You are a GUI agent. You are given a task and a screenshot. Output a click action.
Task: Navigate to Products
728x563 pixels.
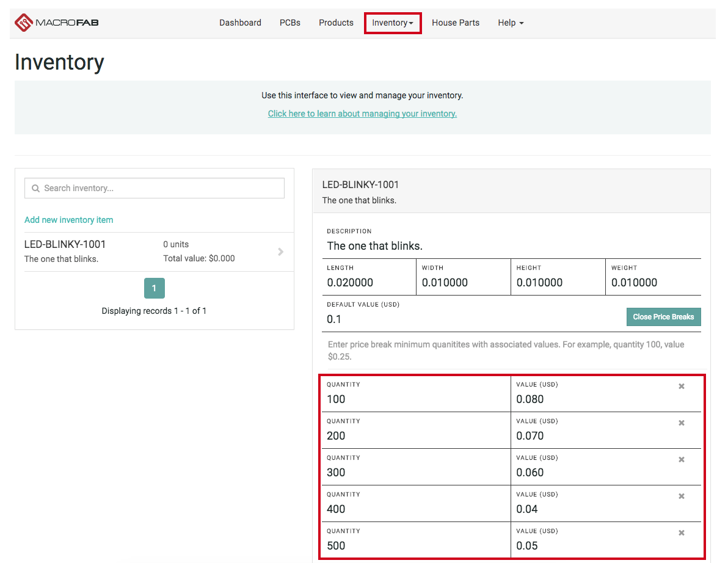coord(336,23)
